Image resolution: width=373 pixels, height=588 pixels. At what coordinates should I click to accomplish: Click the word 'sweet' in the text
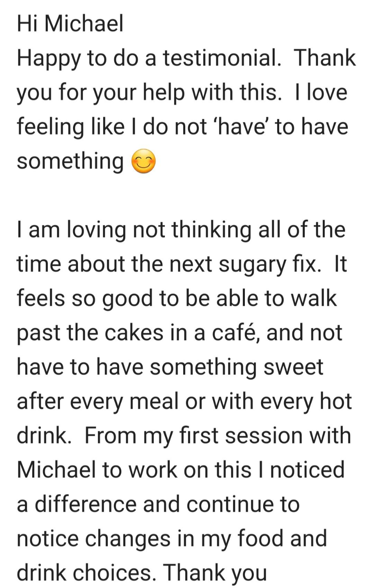tap(294, 367)
